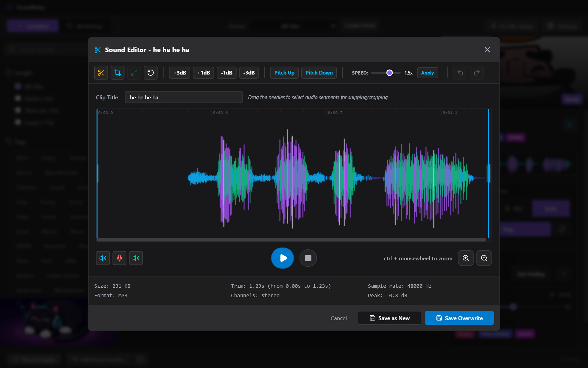Click the 0:00.7 timeline marker

335,113
